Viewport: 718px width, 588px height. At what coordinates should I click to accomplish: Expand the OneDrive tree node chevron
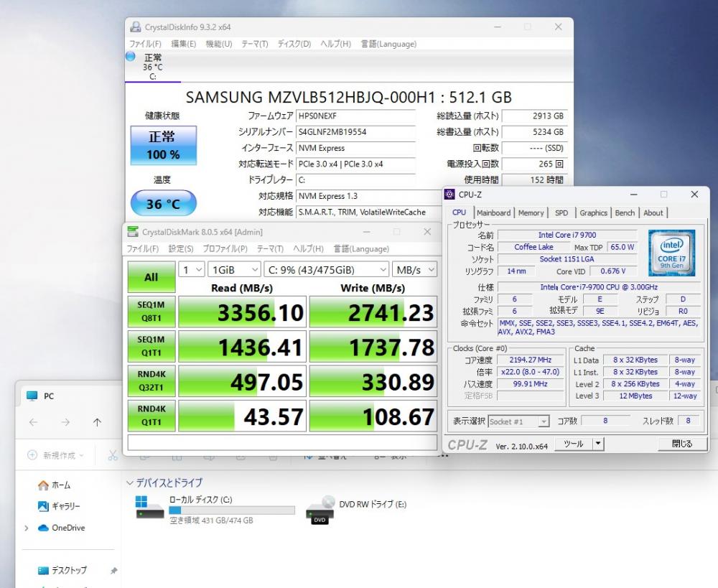pyautogui.click(x=27, y=528)
